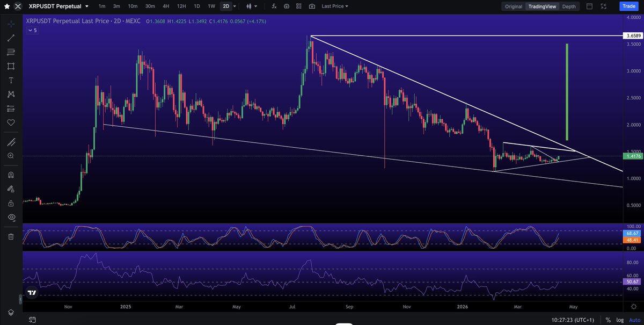Switch to the 1W timeframe

pos(211,6)
